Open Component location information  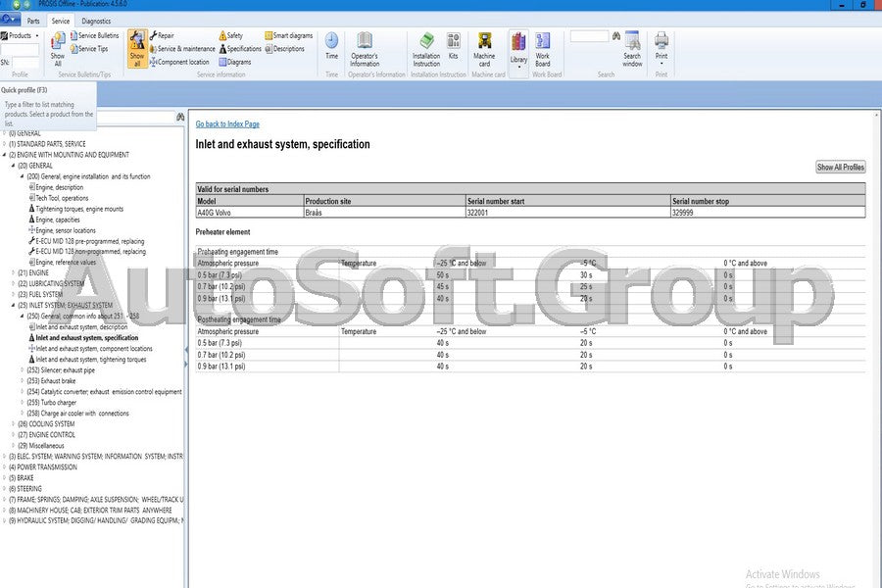[182, 61]
